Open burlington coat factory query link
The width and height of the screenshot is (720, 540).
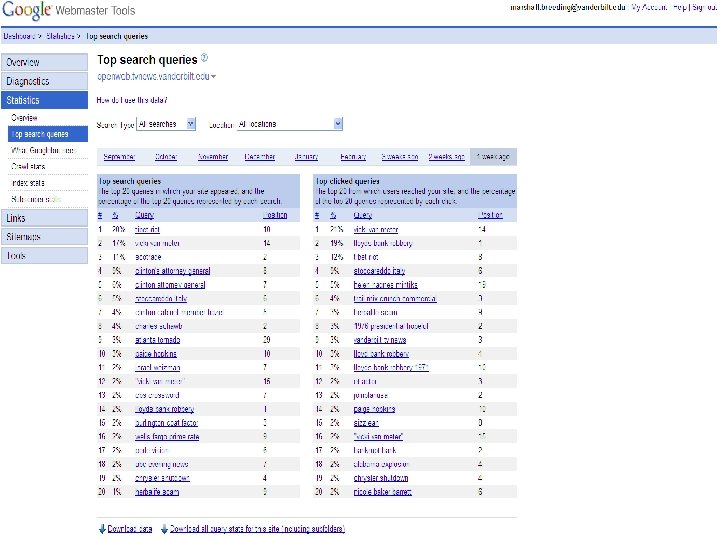pyautogui.click(x=166, y=423)
